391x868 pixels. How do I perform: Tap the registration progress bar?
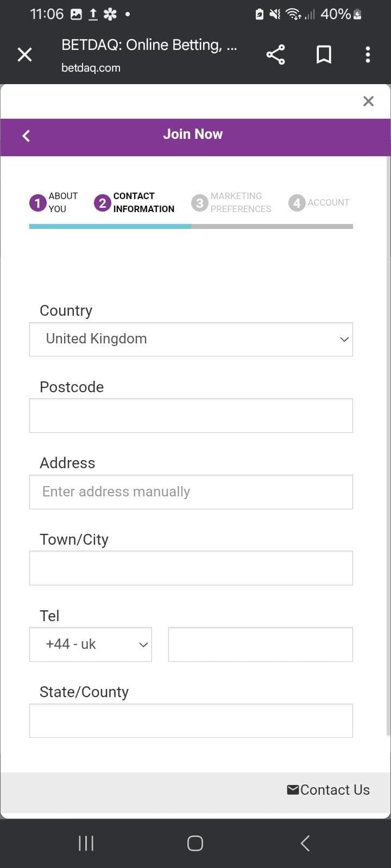191,226
